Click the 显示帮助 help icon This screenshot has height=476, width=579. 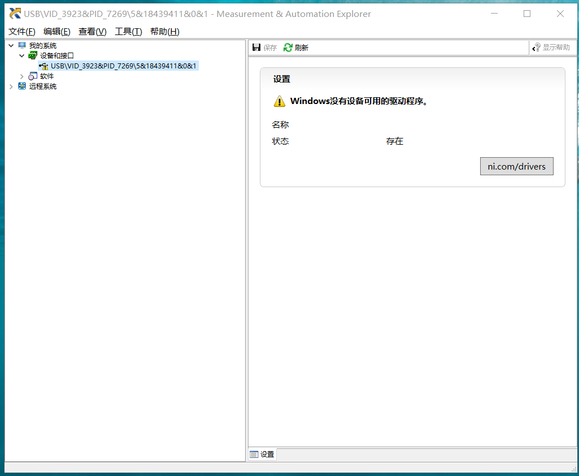[x=536, y=47]
